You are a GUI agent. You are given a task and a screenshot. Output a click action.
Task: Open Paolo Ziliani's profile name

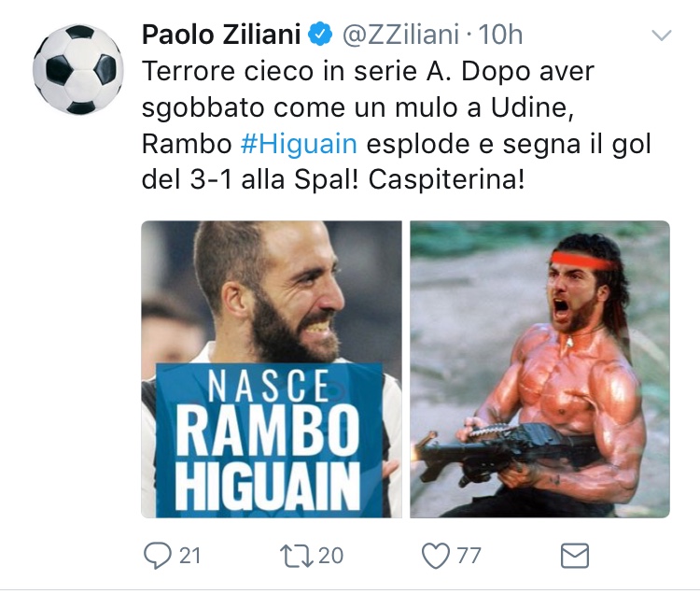click(221, 35)
